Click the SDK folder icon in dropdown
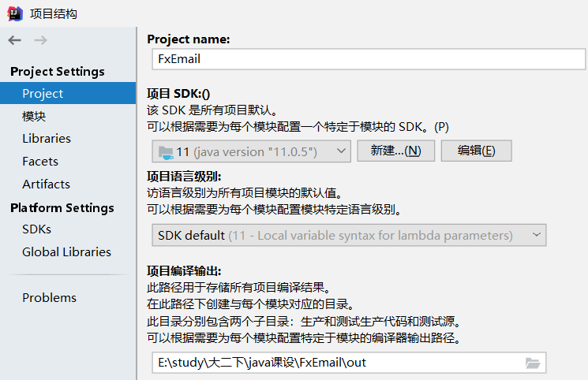 165,151
